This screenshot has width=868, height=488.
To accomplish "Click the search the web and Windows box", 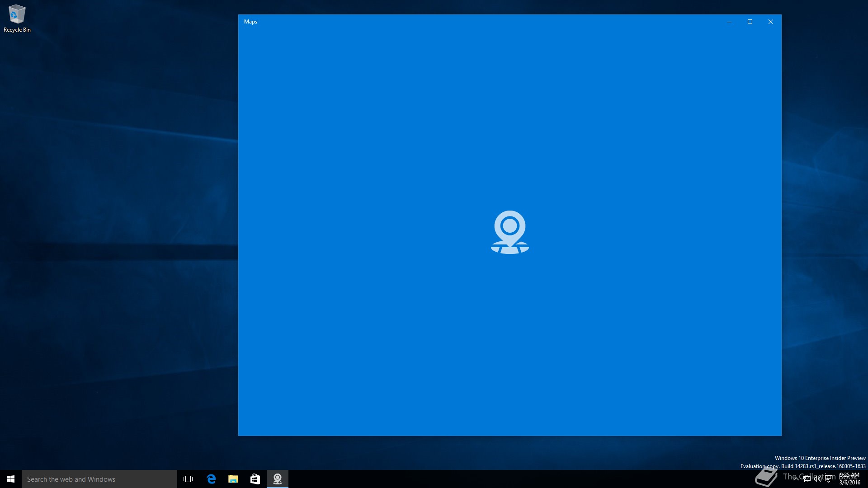I will [99, 479].
